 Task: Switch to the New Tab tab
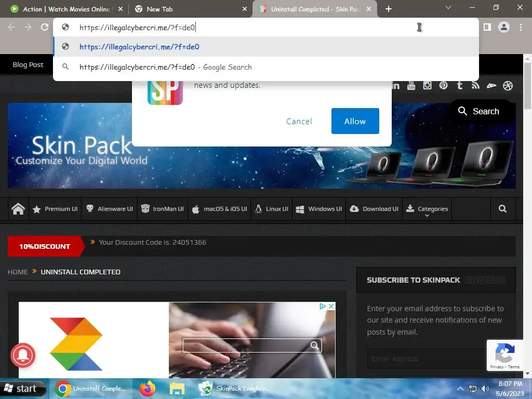point(190,9)
